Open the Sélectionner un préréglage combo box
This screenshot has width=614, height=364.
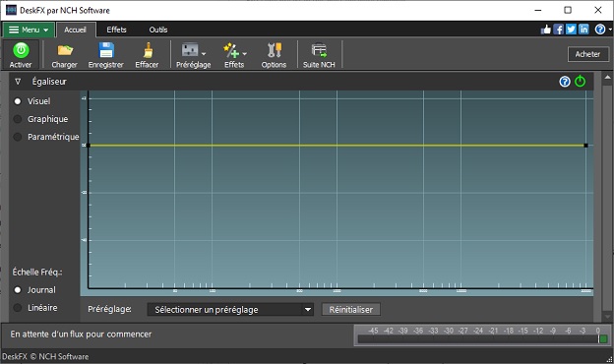(230, 310)
